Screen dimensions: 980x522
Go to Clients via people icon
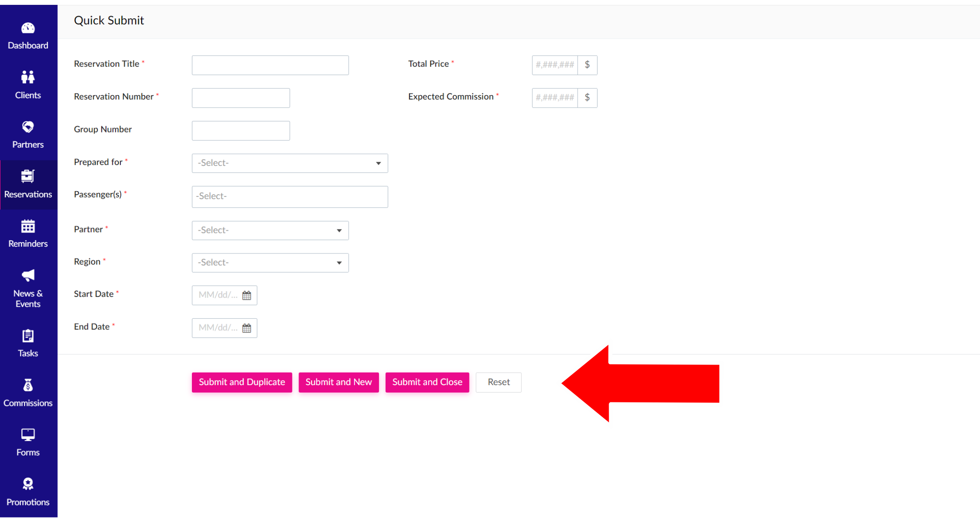[x=28, y=78]
